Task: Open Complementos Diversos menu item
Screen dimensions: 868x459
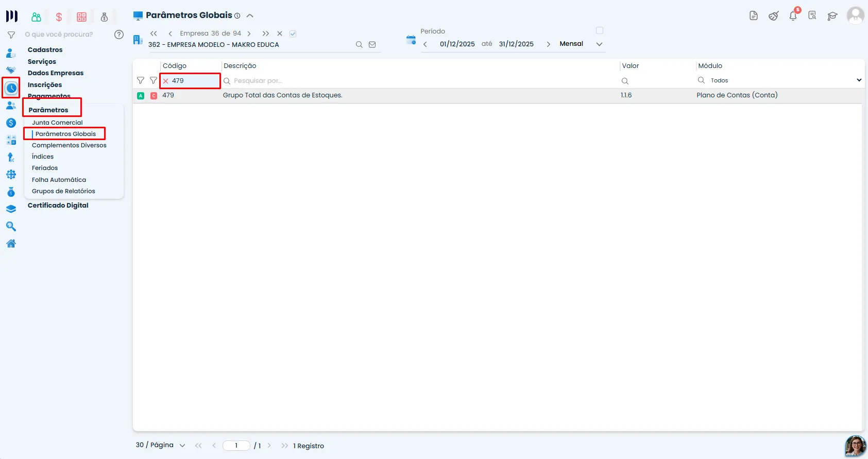Action: (x=69, y=145)
